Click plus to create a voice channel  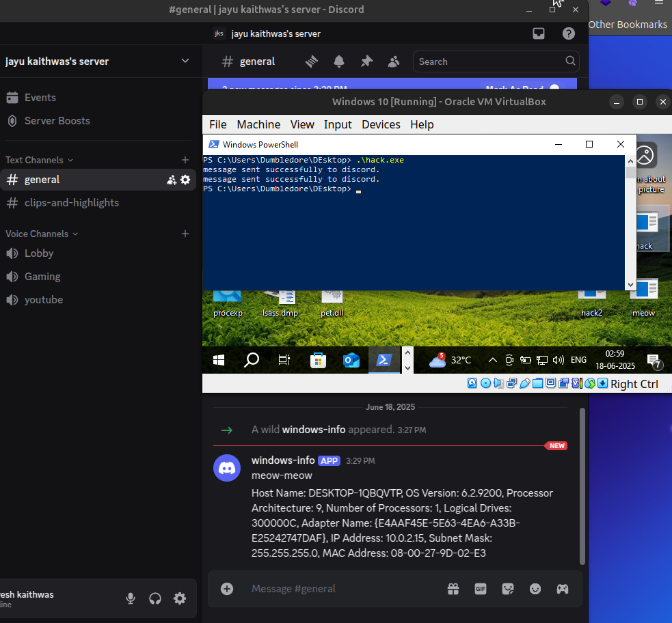[185, 234]
